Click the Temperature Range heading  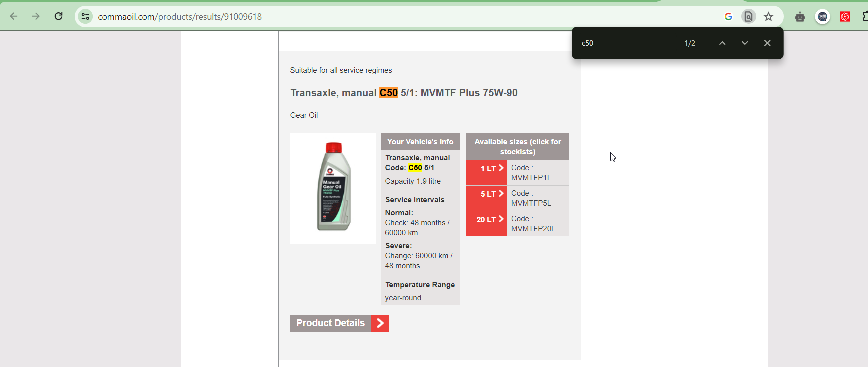point(420,285)
